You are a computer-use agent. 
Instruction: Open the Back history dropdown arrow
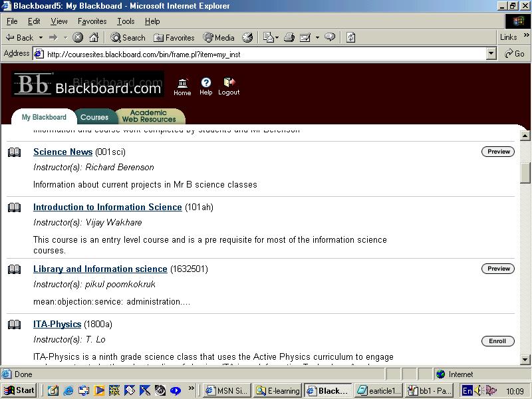click(41, 37)
